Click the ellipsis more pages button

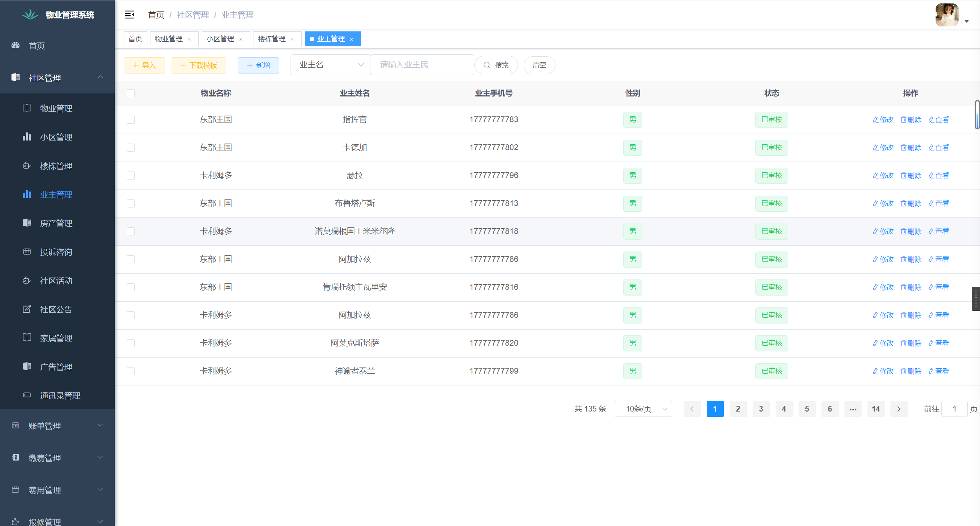(853, 409)
